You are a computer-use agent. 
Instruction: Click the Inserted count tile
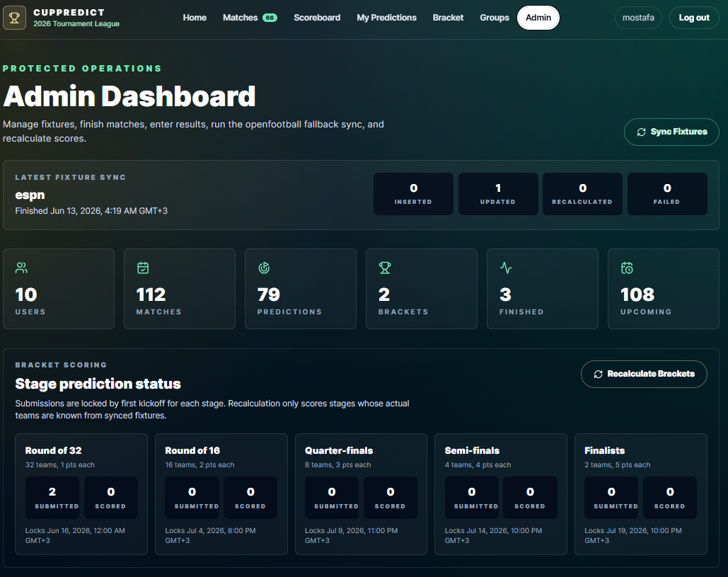click(x=413, y=194)
